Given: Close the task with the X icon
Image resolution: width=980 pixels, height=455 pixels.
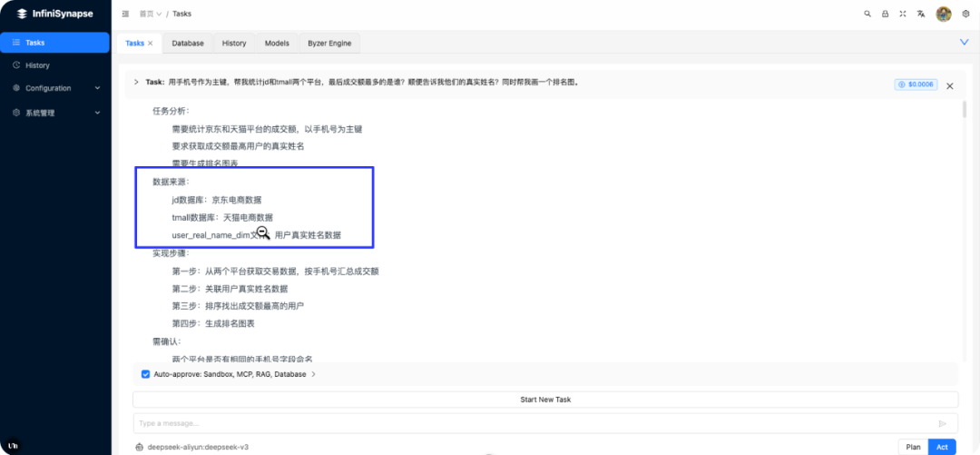Looking at the screenshot, I should pos(949,85).
